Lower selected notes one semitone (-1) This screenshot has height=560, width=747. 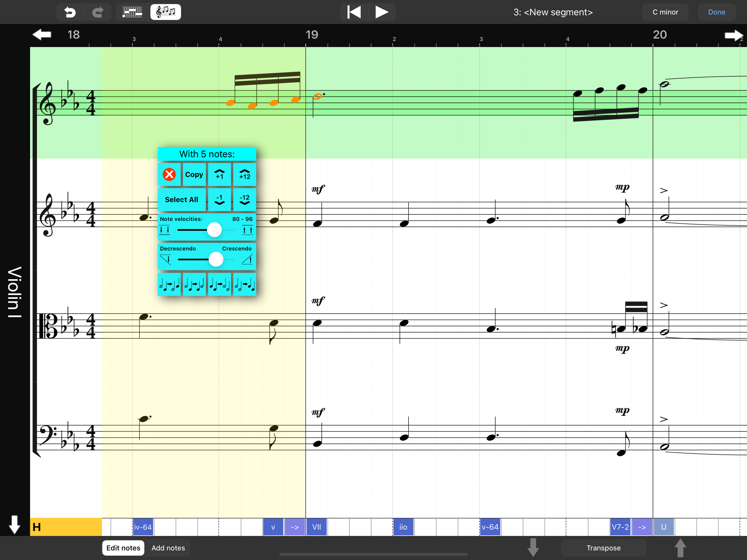click(x=220, y=200)
